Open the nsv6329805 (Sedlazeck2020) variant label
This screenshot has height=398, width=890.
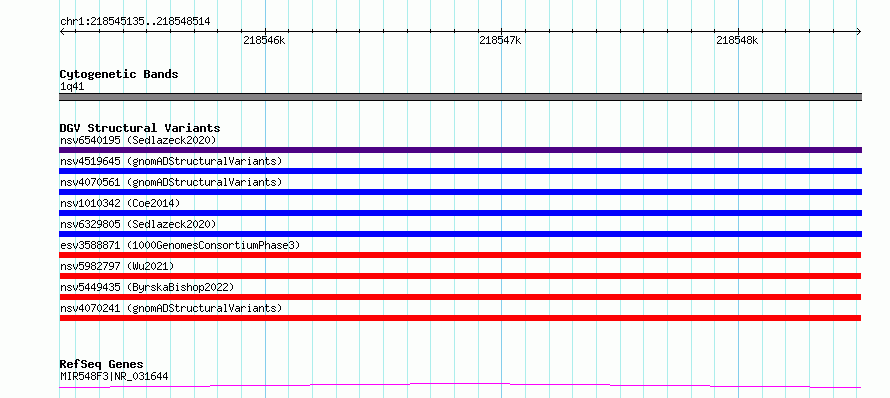coord(138,224)
